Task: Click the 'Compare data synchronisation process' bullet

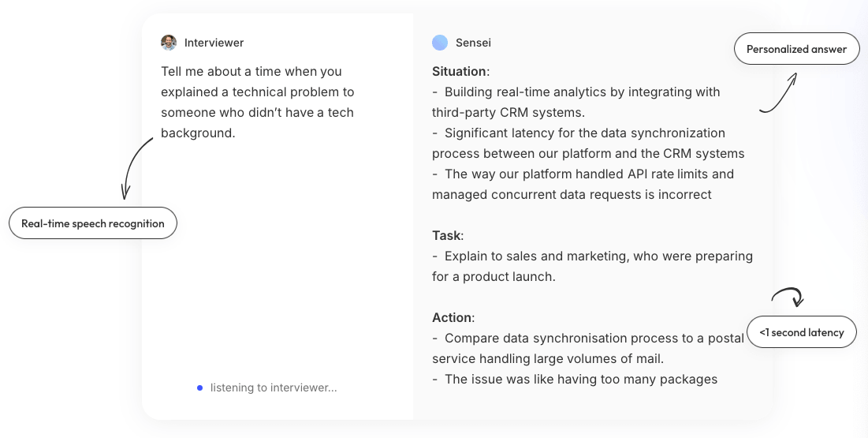Action: (588, 348)
